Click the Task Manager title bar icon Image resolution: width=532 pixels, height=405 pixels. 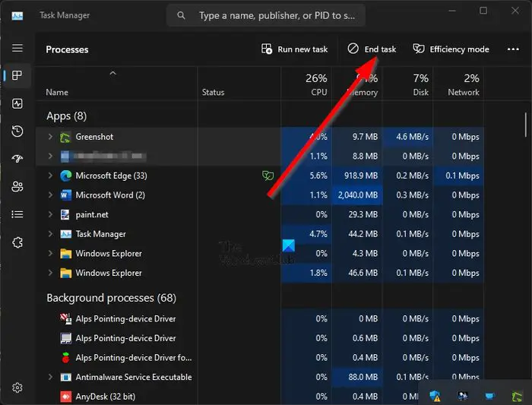click(17, 16)
